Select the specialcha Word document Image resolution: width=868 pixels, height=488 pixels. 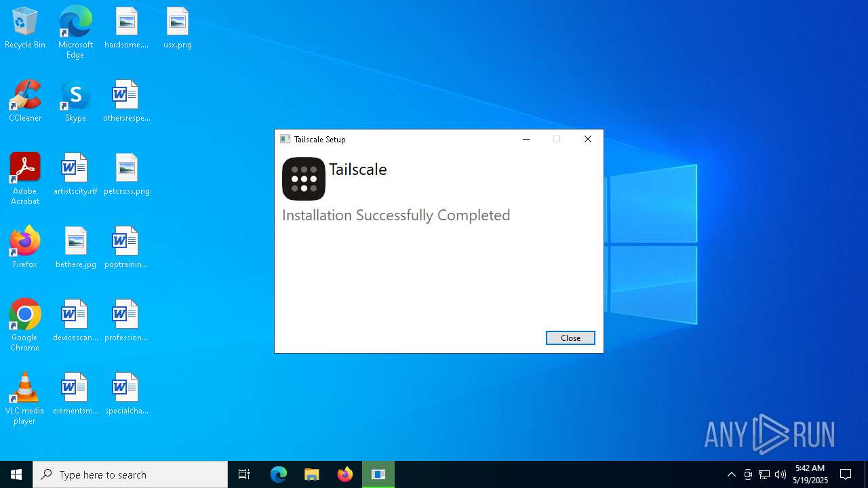126,394
